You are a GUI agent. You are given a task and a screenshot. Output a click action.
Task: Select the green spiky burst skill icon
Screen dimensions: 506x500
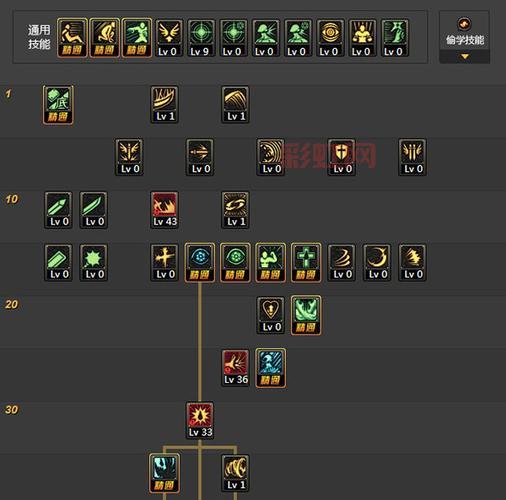pos(94,263)
